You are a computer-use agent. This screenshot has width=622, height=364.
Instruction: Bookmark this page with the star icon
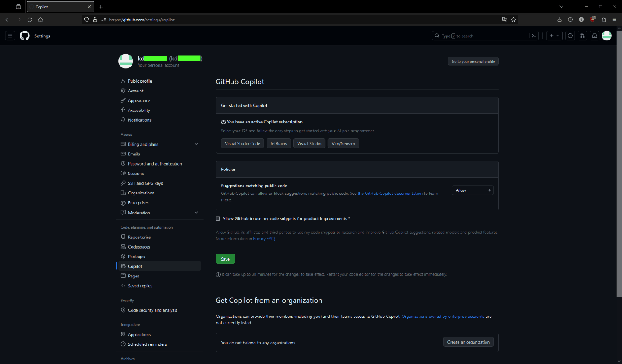pos(514,20)
